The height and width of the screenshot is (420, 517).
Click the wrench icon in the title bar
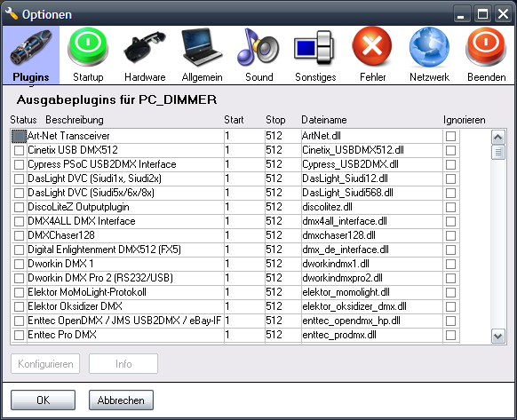pos(12,13)
